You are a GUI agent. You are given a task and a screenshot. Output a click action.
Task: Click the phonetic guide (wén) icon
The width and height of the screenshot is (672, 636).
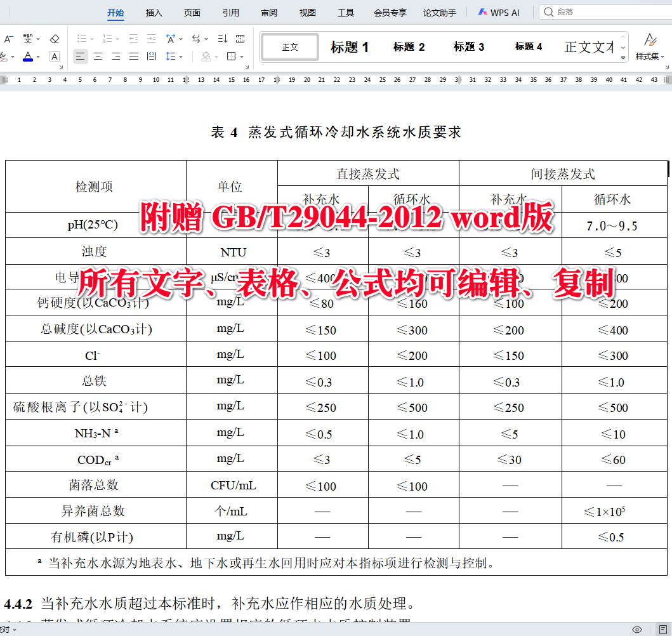click(x=28, y=39)
